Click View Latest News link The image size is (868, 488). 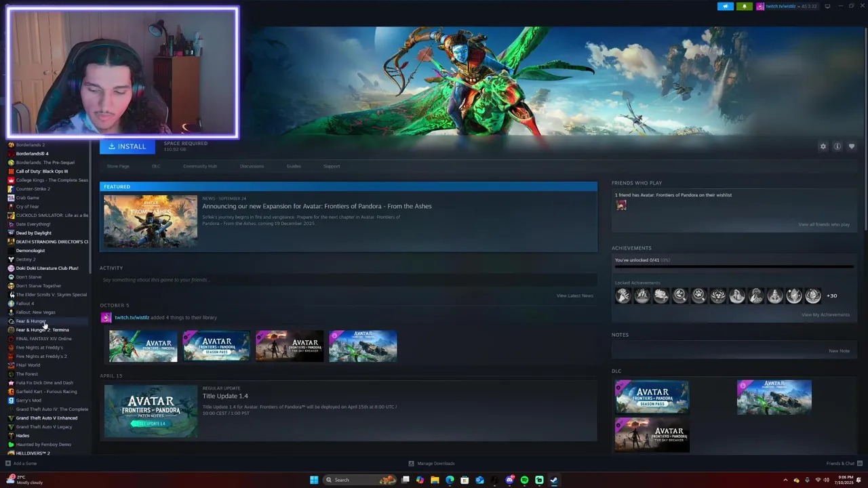(575, 296)
